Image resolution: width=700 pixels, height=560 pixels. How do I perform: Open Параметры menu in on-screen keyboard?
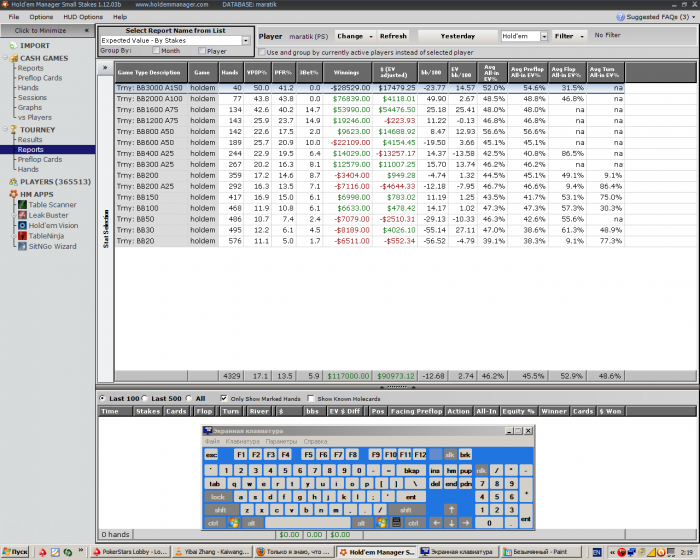(281, 441)
